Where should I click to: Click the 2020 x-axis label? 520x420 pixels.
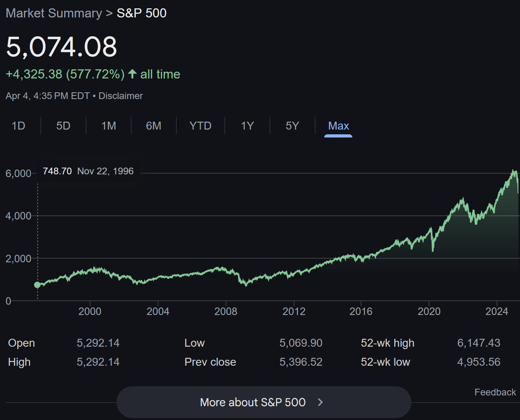click(x=429, y=311)
